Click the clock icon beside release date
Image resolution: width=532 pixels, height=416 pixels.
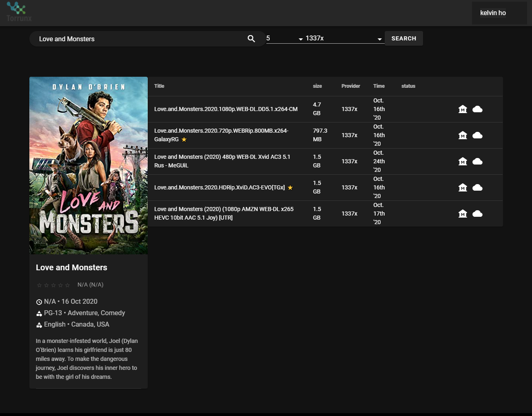tap(39, 302)
